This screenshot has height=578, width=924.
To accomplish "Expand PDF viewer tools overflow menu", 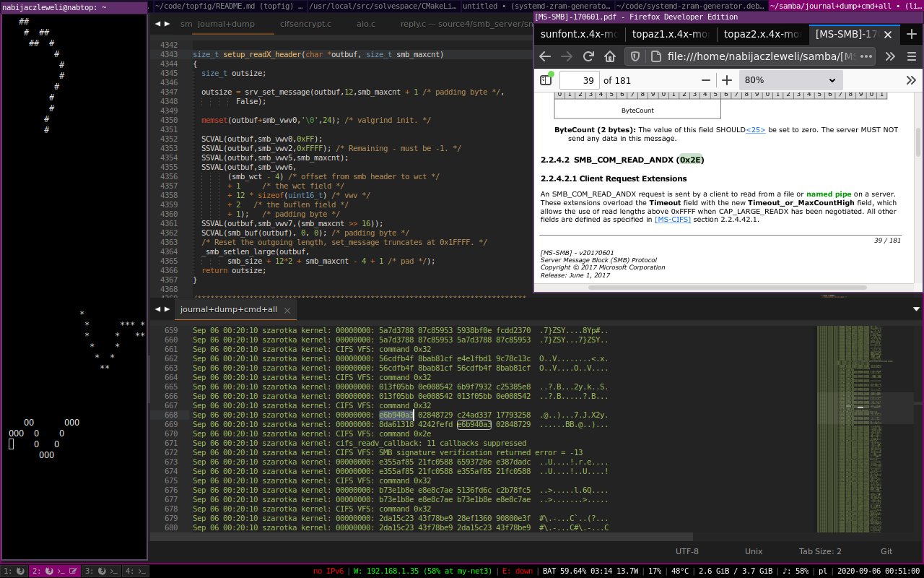I will pos(911,80).
